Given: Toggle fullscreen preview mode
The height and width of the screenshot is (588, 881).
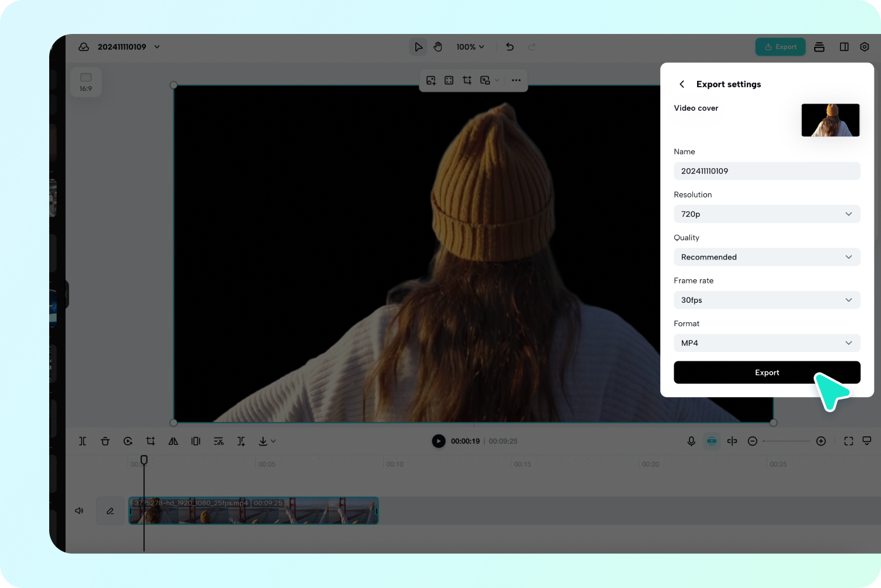Looking at the screenshot, I should pos(848,441).
